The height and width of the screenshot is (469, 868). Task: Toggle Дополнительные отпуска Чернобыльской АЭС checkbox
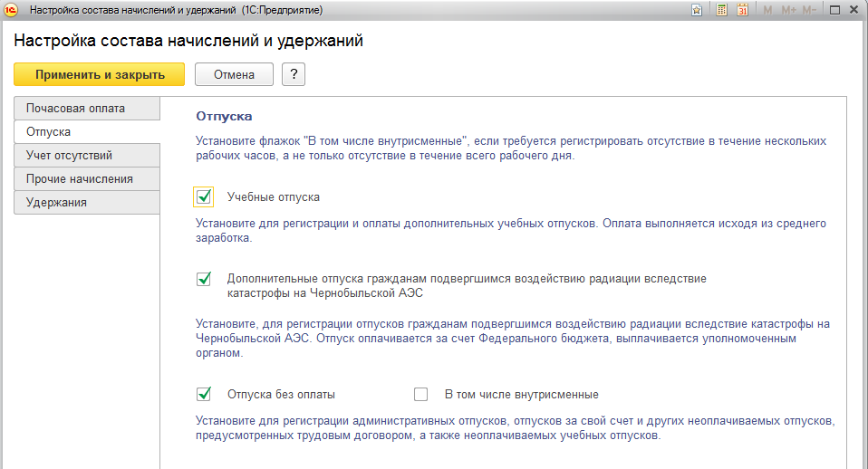pos(204,279)
